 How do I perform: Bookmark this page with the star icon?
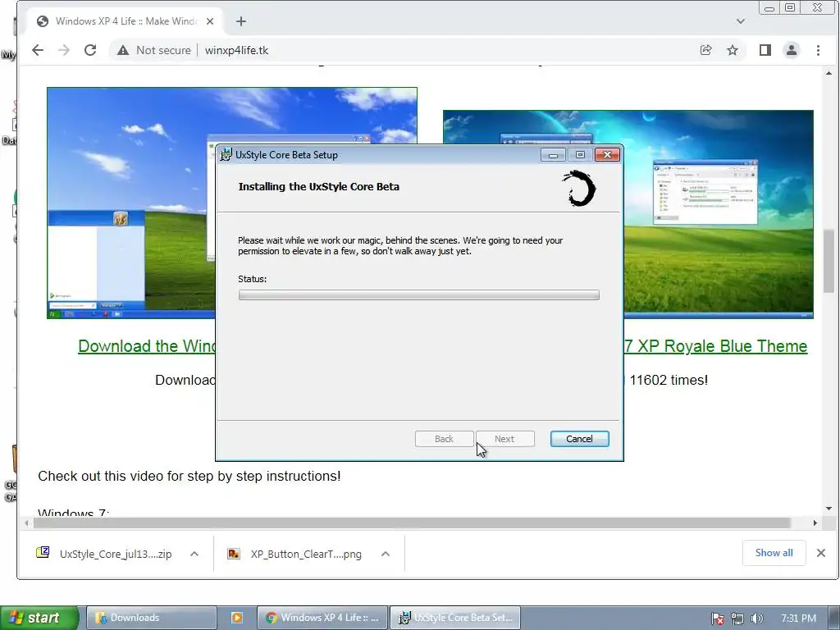coord(733,50)
